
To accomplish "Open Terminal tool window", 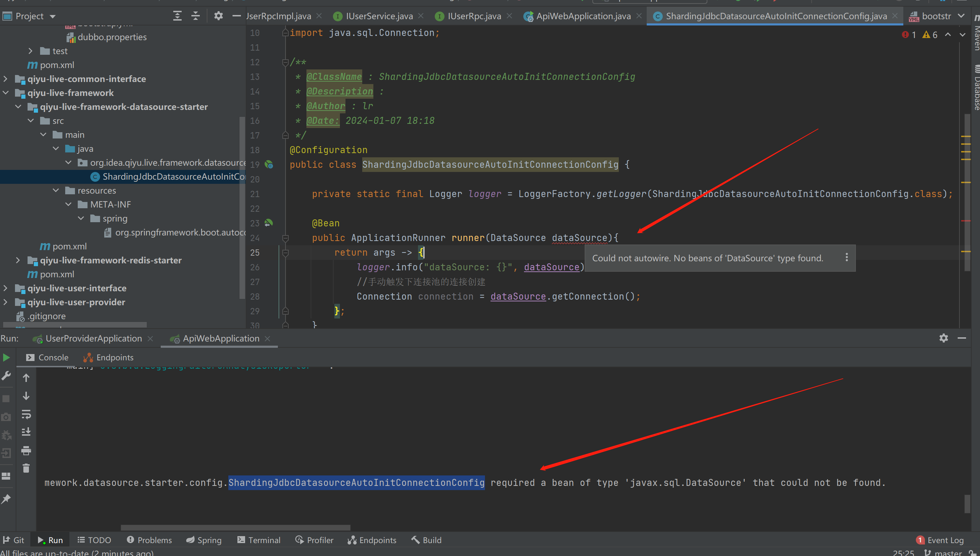I will (259, 540).
